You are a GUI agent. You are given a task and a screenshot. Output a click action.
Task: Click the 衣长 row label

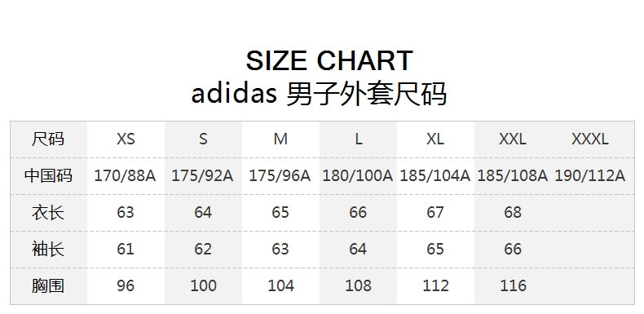pos(48,213)
